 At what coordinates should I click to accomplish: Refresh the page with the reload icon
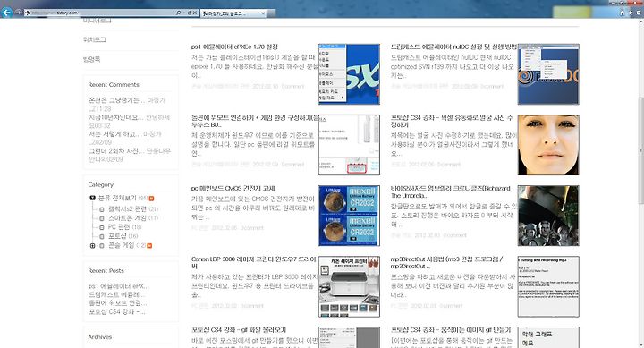pyautogui.click(x=190, y=13)
